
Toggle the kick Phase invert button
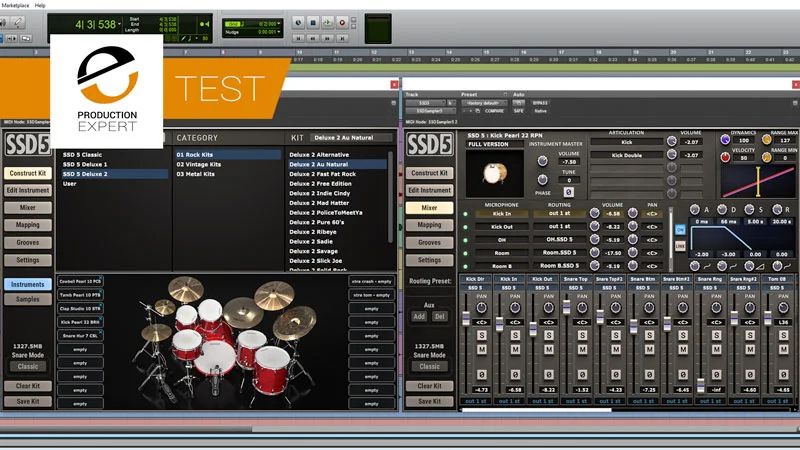(x=568, y=192)
